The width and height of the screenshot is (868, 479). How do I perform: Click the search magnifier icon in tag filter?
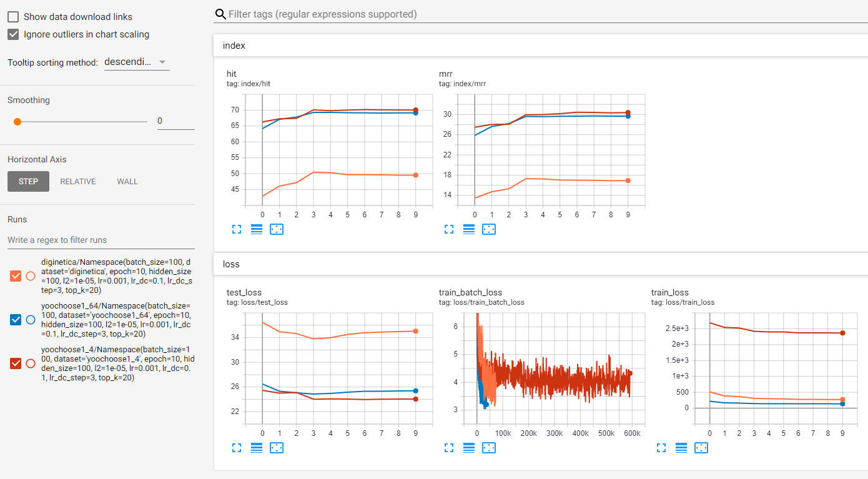(x=220, y=14)
